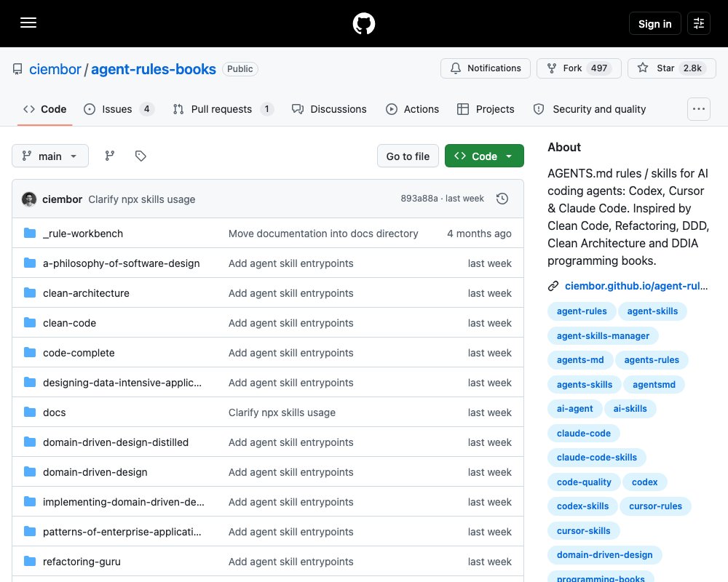Open the docs folder
This screenshot has height=582, width=728.
[55, 412]
